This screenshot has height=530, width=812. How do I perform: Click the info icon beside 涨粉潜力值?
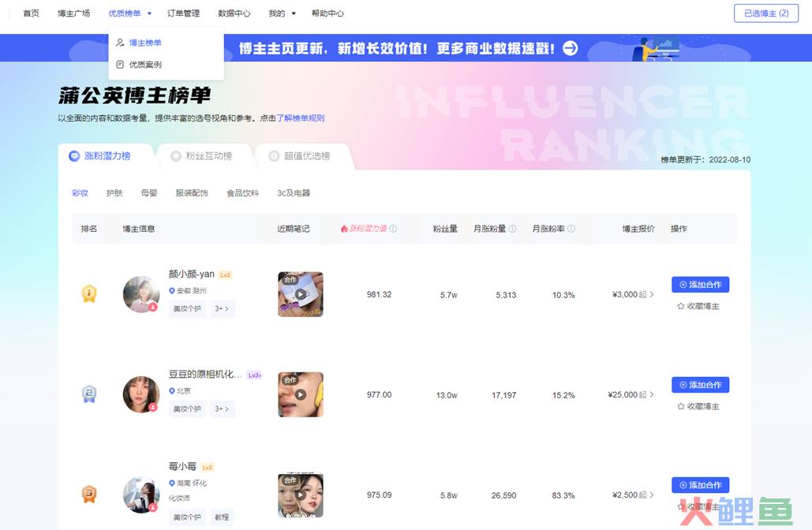tap(393, 228)
